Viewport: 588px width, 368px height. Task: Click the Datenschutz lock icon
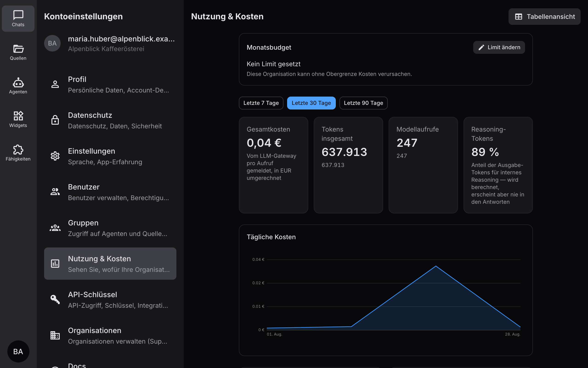pyautogui.click(x=55, y=120)
